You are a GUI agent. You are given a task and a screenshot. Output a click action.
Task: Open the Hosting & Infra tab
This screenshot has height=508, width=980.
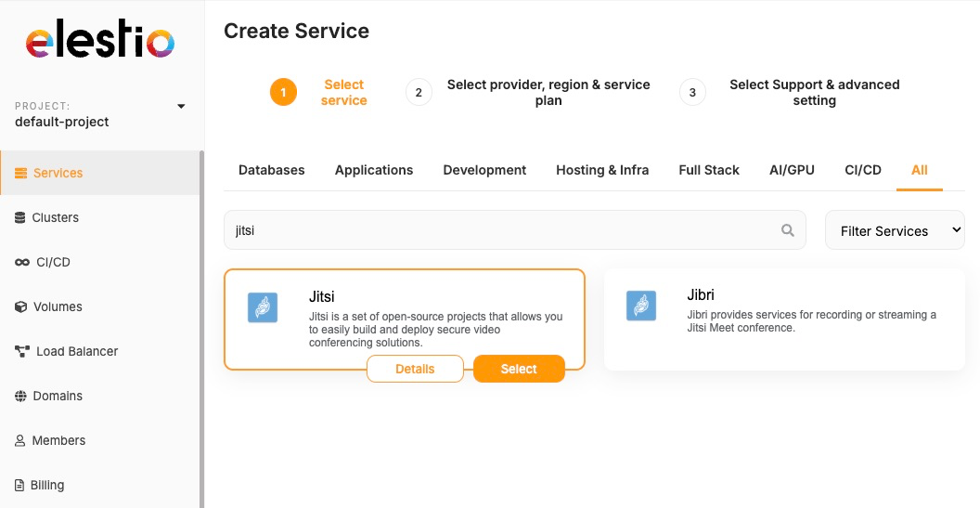(602, 170)
